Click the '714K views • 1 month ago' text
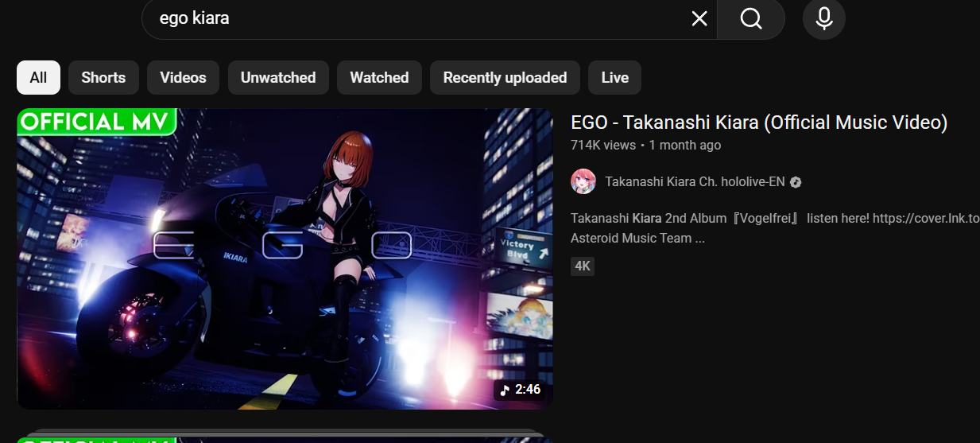This screenshot has height=443, width=980. pos(645,145)
